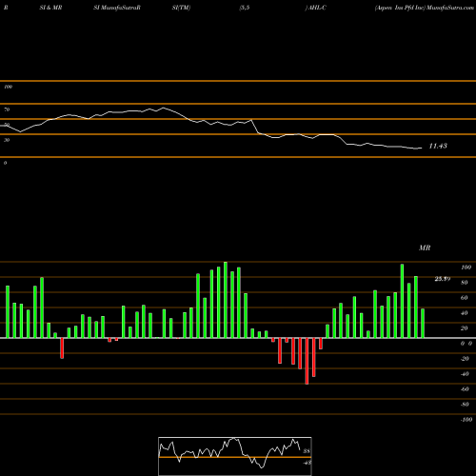Viewport: 476px width, 476px height.
Task: Select the 100 label on RSI axis
Action: coord(8,87)
